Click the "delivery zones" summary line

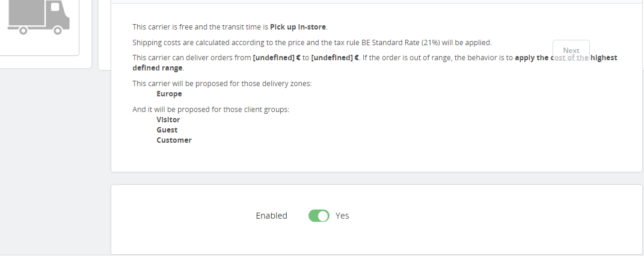point(222,84)
